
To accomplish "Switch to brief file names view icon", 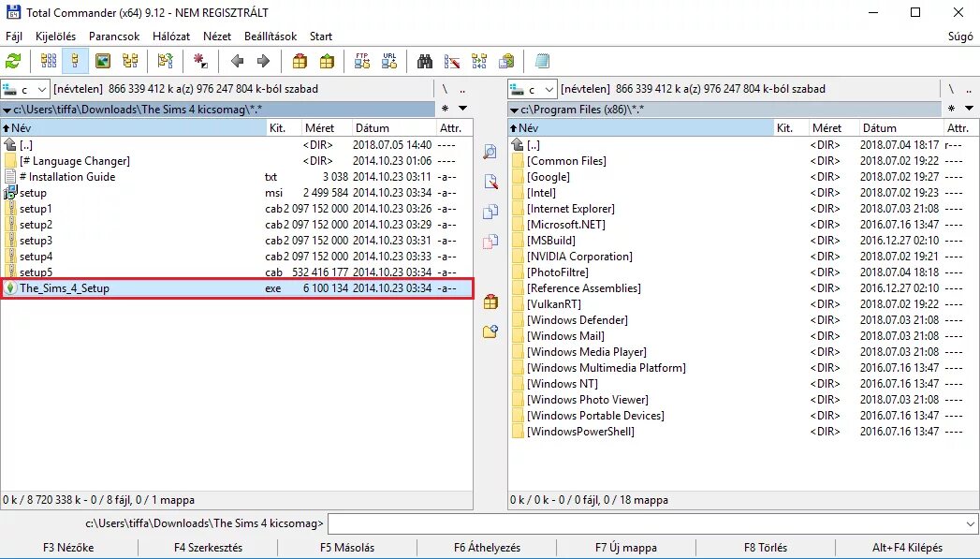I will [48, 61].
